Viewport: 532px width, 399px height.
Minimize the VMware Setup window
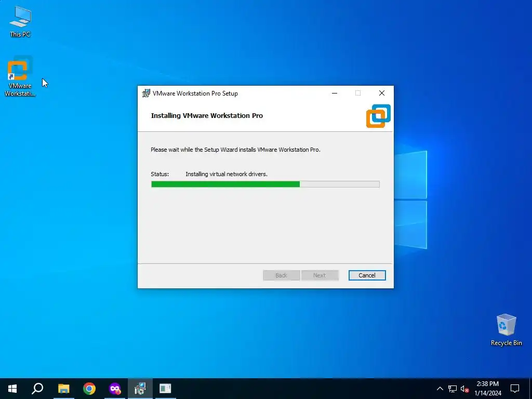335,93
